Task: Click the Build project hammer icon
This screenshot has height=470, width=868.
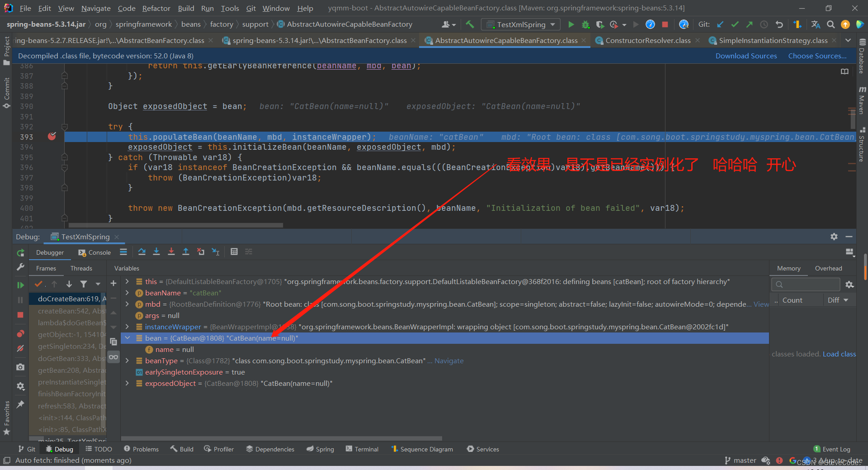Action: (470, 24)
